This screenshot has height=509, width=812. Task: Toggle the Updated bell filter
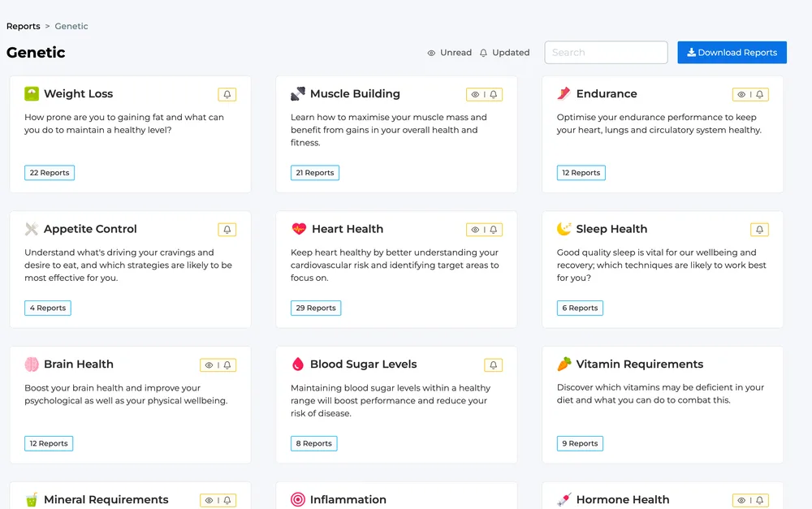click(x=504, y=53)
